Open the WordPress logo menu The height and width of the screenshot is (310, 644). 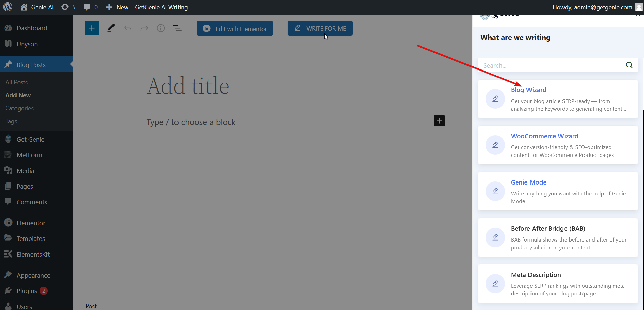coord(8,7)
